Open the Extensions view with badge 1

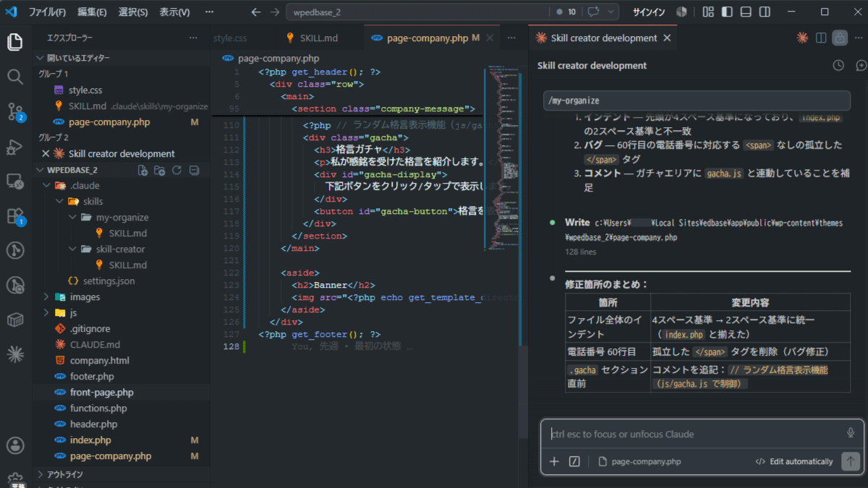(x=15, y=215)
